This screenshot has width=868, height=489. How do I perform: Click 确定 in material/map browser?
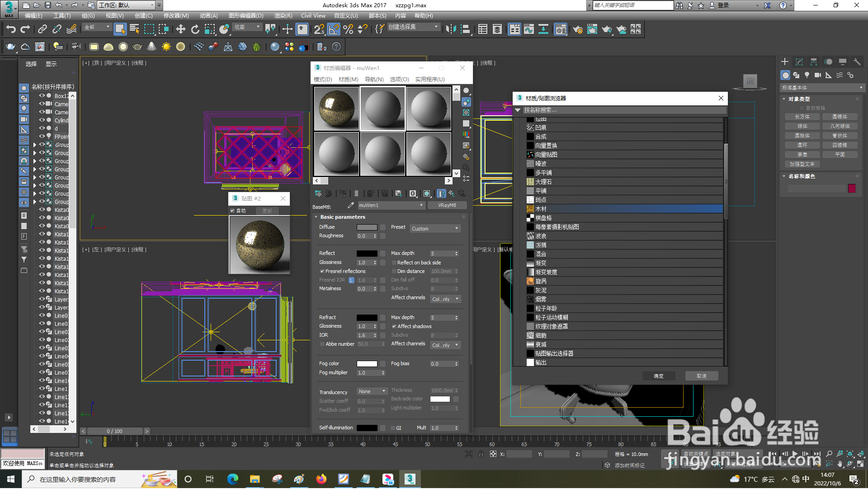659,376
